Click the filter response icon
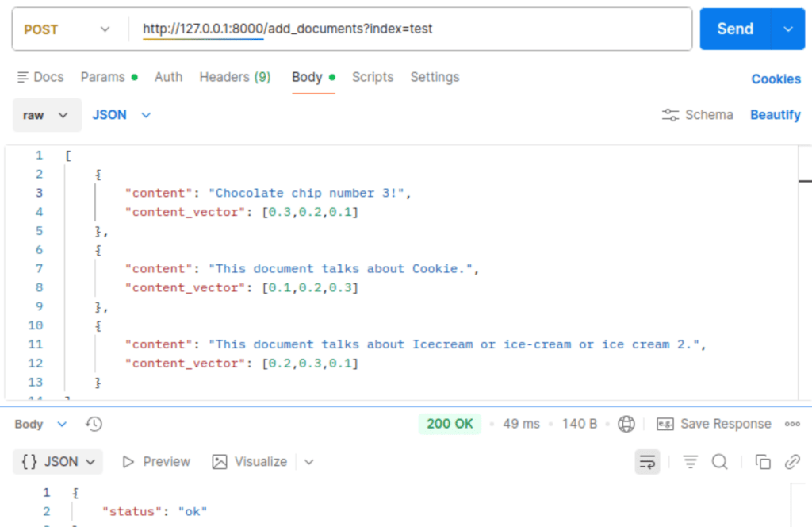Viewport: 812px width, 527px height. click(x=691, y=461)
